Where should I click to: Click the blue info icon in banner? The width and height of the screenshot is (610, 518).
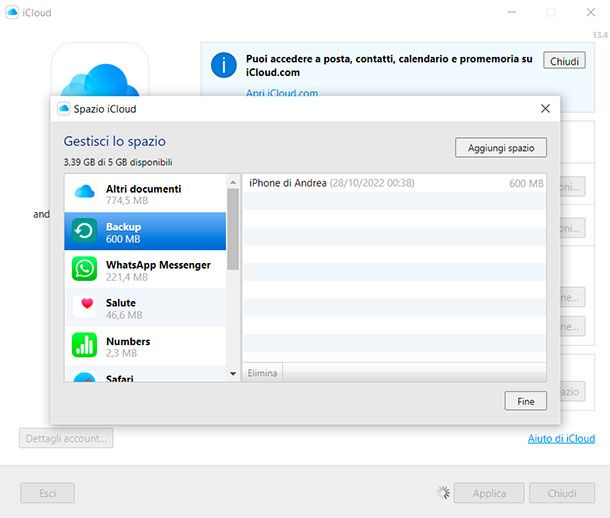pyautogui.click(x=224, y=65)
